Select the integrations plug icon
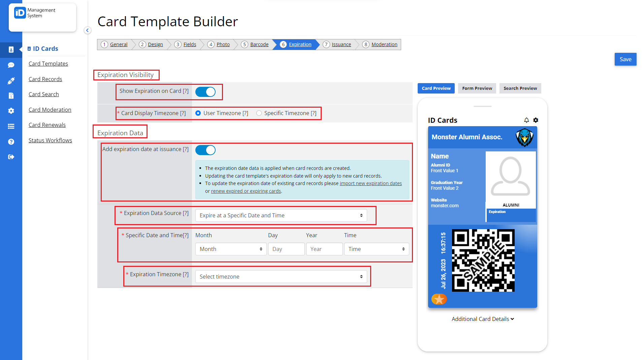This screenshot has width=644, height=360. [x=11, y=81]
